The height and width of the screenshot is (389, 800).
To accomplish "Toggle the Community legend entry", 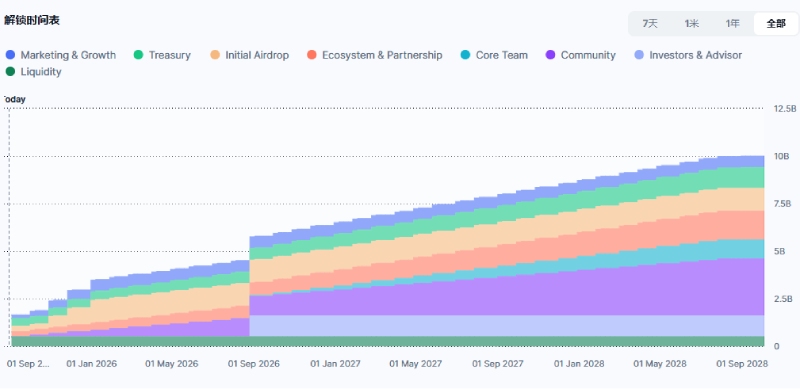I will point(581,55).
